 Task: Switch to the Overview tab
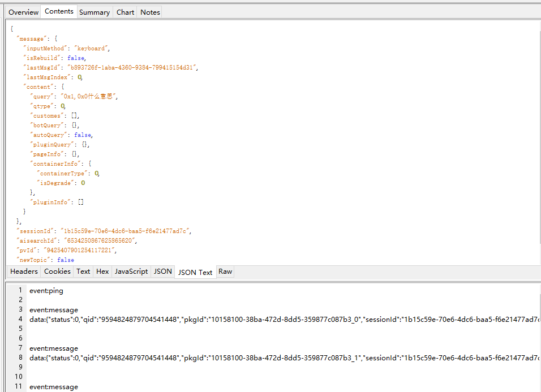pos(23,12)
